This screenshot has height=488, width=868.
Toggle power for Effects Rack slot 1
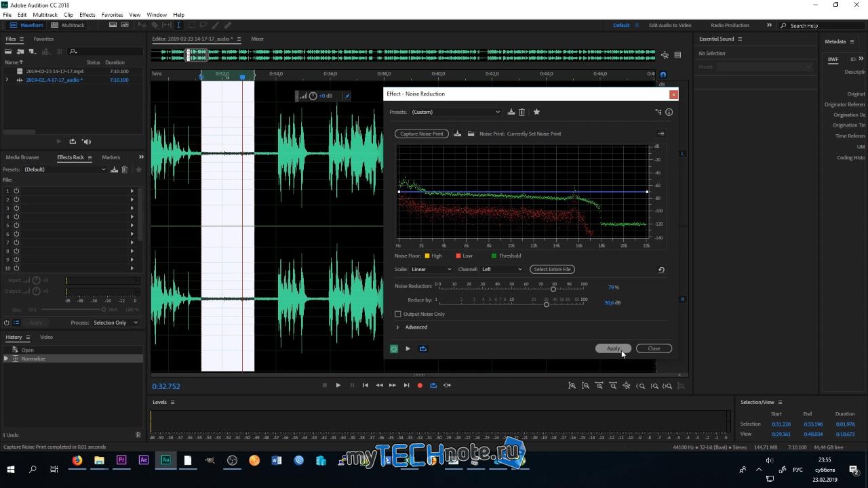click(x=16, y=191)
